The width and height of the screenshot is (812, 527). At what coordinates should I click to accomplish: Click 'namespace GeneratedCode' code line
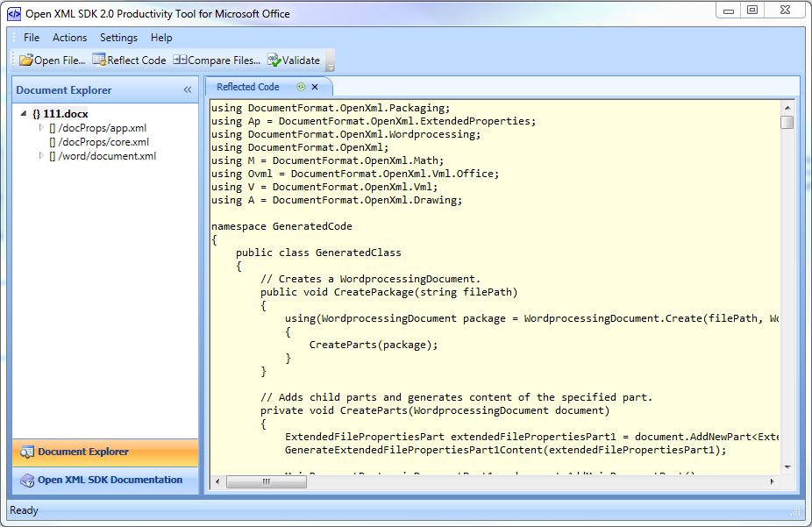pyautogui.click(x=281, y=226)
